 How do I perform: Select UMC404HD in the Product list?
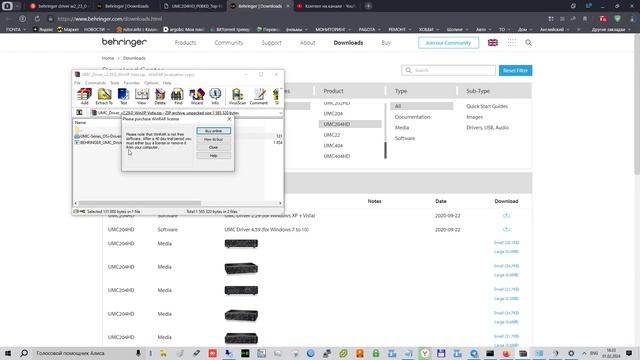[336, 156]
